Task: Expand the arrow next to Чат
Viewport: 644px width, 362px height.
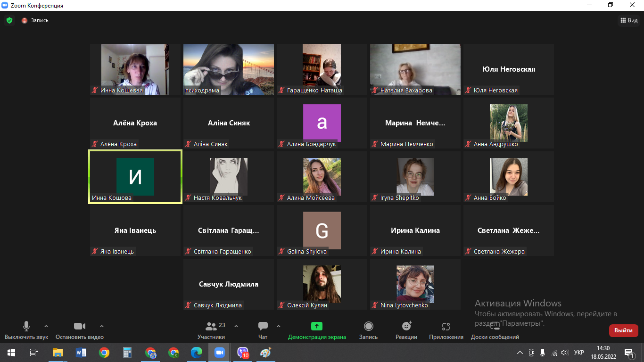Action: click(x=279, y=326)
